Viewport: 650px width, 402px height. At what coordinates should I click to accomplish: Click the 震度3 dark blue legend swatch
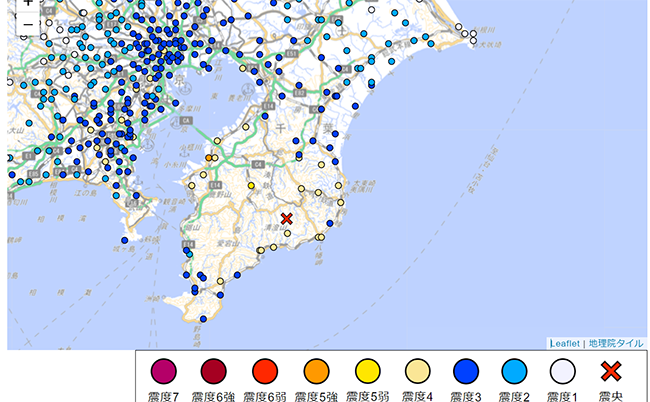tap(465, 372)
